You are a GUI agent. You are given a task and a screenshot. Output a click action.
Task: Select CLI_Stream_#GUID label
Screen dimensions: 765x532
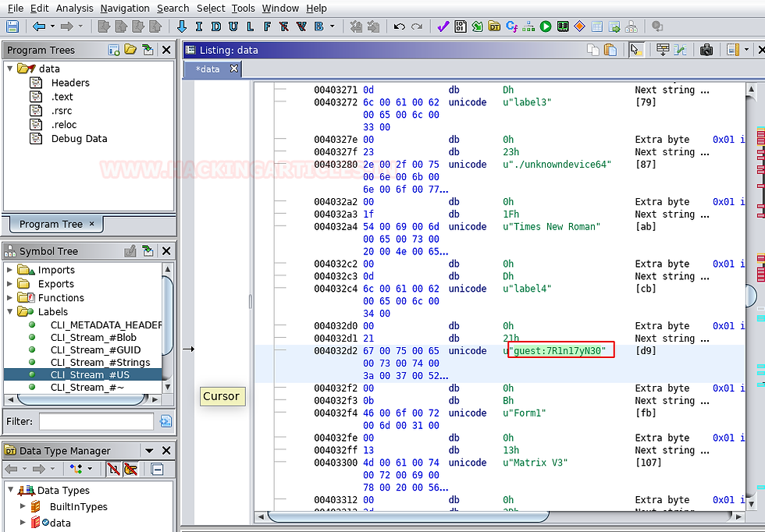[x=95, y=350]
